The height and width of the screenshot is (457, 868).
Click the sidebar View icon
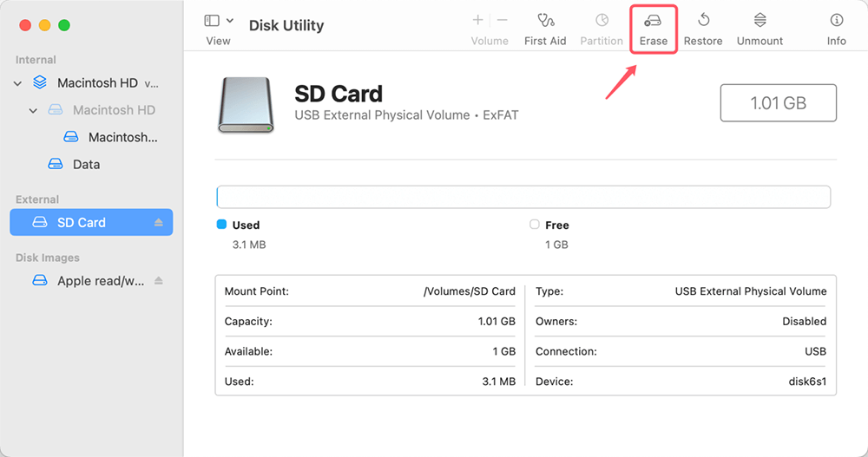[x=212, y=21]
